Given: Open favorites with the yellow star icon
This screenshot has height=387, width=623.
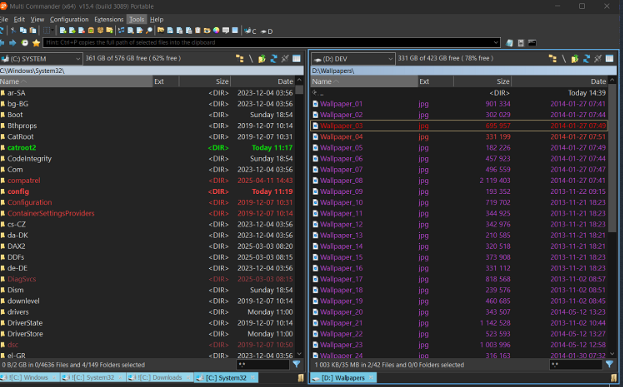Looking at the screenshot, I should (x=36, y=43).
